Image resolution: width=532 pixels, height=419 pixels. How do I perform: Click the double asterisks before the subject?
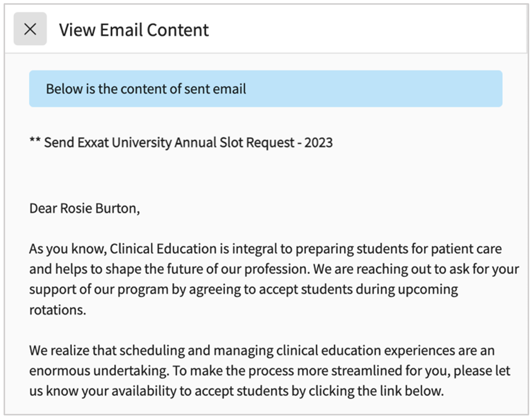35,142
